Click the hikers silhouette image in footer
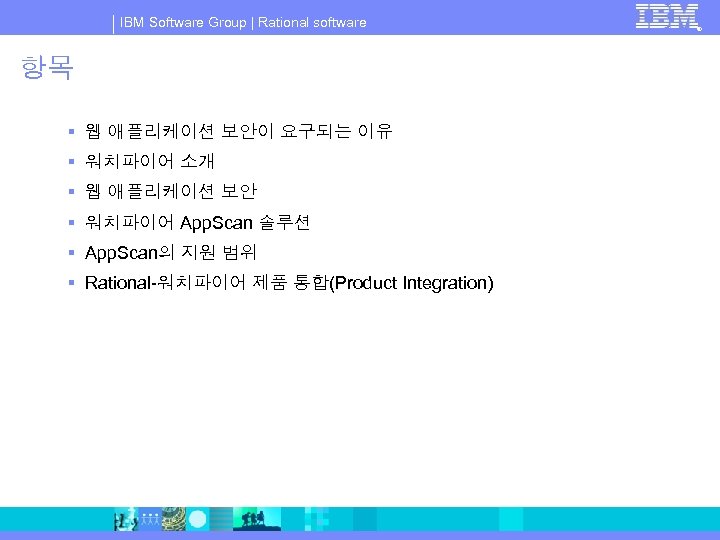 pyautogui.click(x=257, y=519)
